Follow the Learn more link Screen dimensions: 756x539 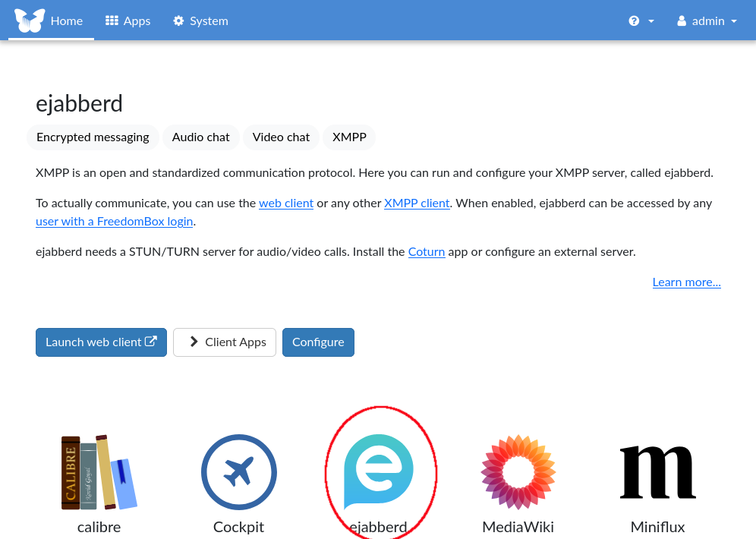pos(686,282)
